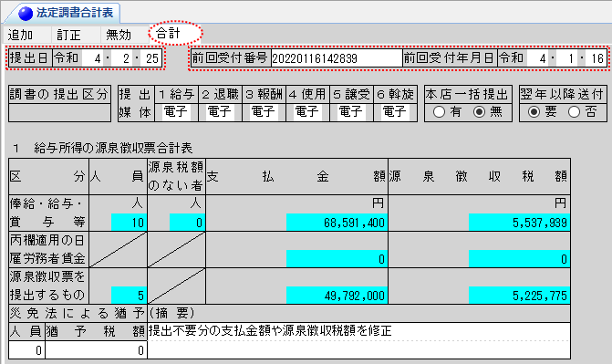This screenshot has height=364, width=612.
Task: Click the 翌年以降送付 label
Action: click(x=562, y=95)
